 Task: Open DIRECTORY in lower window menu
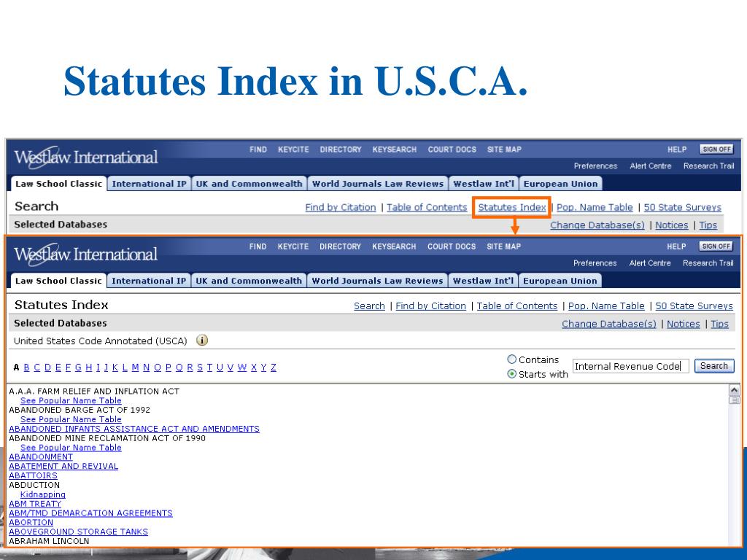(340, 246)
